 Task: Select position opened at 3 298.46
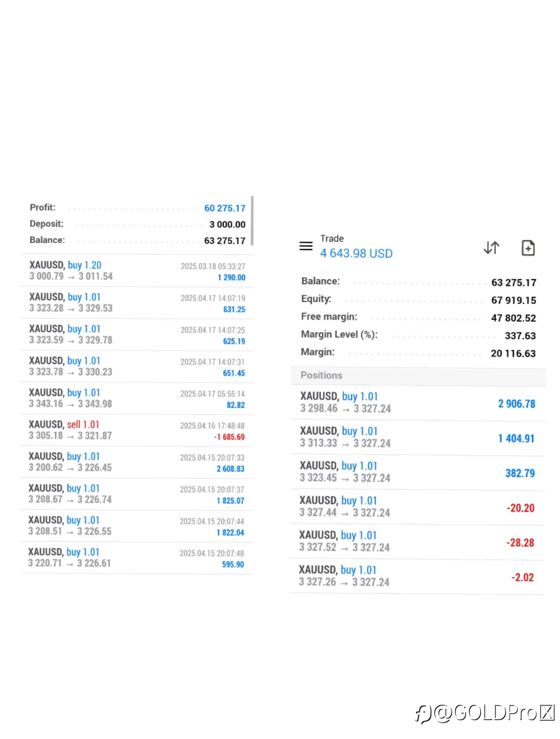pos(417,403)
